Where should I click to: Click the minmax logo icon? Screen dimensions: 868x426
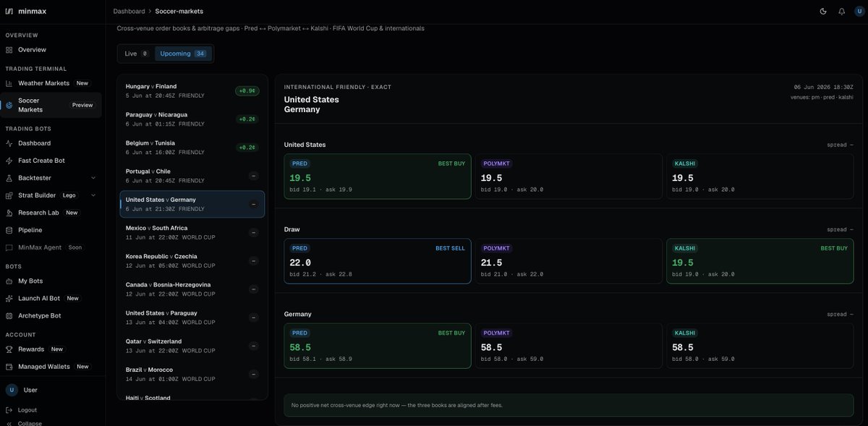tap(9, 12)
